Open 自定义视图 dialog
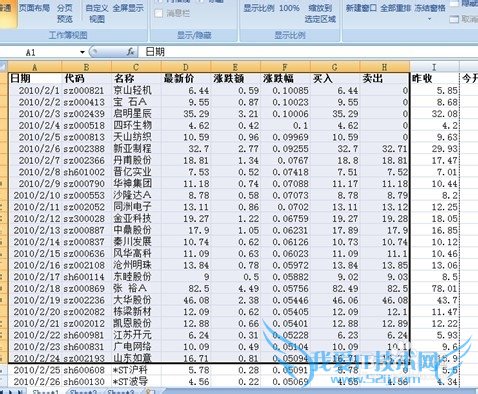 (x=97, y=13)
